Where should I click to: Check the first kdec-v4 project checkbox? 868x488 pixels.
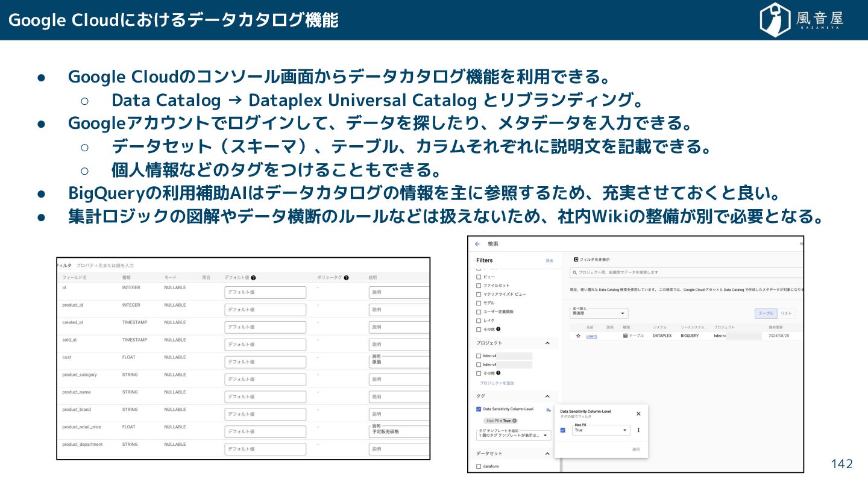point(479,355)
